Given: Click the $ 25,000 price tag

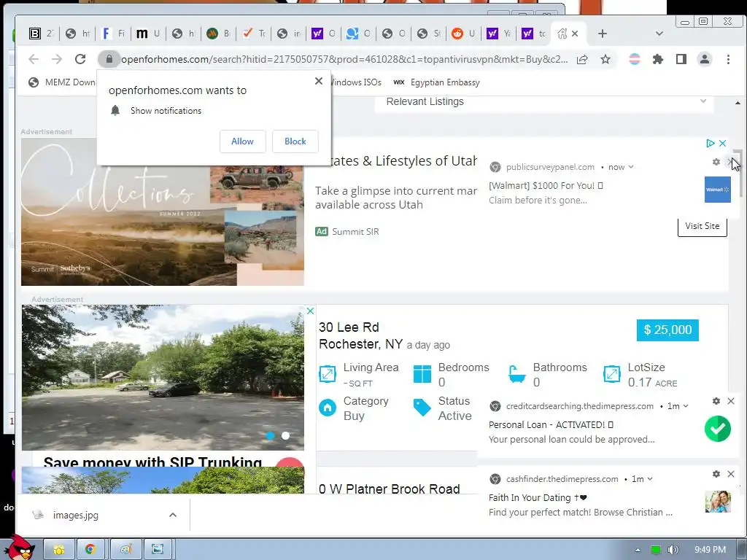Looking at the screenshot, I should click(667, 330).
